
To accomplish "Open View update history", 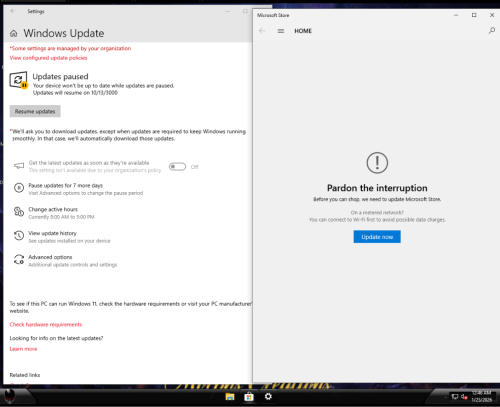I will click(x=62, y=237).
